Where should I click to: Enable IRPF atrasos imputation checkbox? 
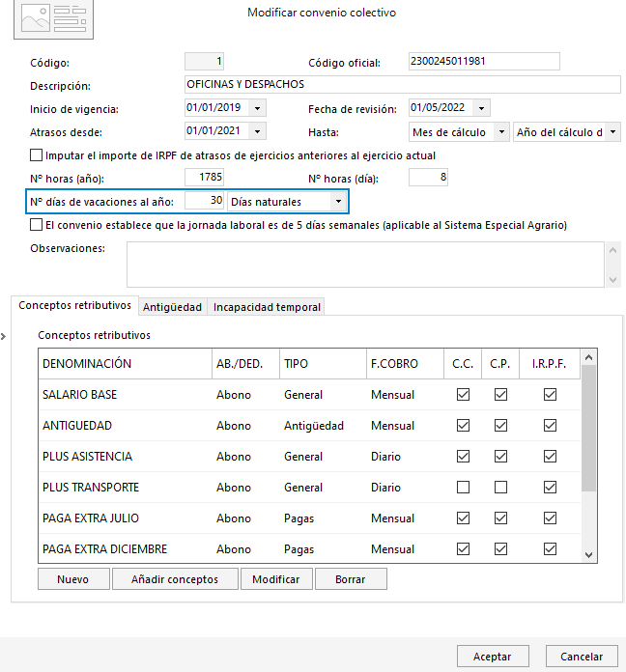point(37,155)
